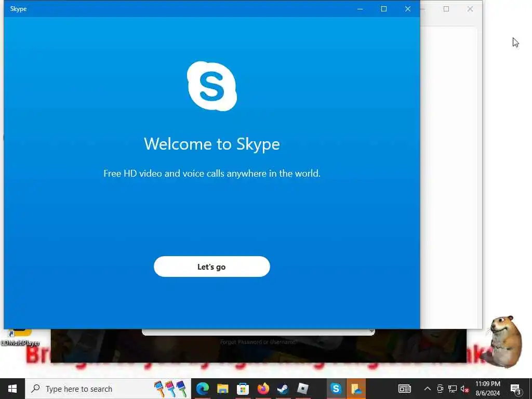Open network status tray icon

[453, 389]
